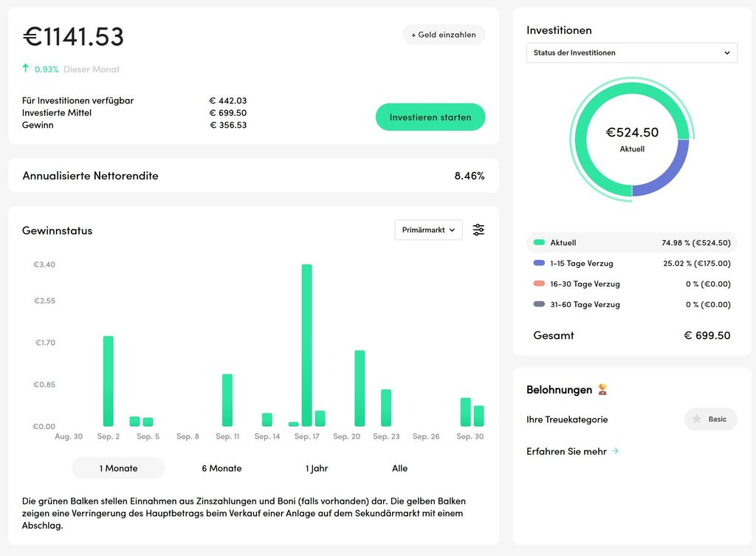Click the arrow icon next to Erfahren Sie mehr
The image size is (756, 556).
click(615, 451)
